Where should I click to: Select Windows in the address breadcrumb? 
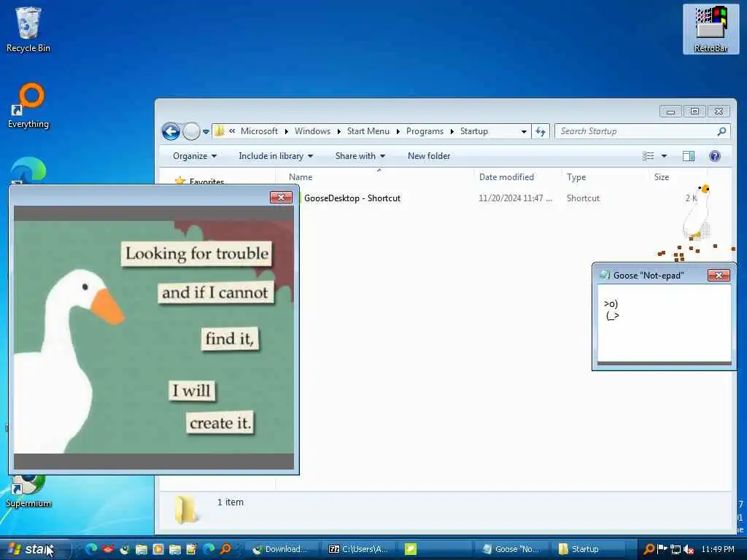click(312, 131)
